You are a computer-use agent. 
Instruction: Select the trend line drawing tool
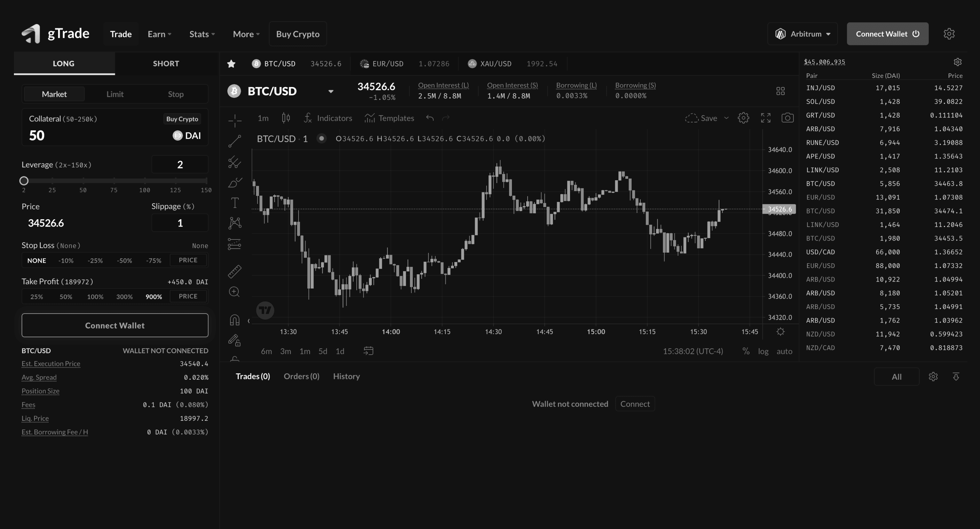pos(235,141)
